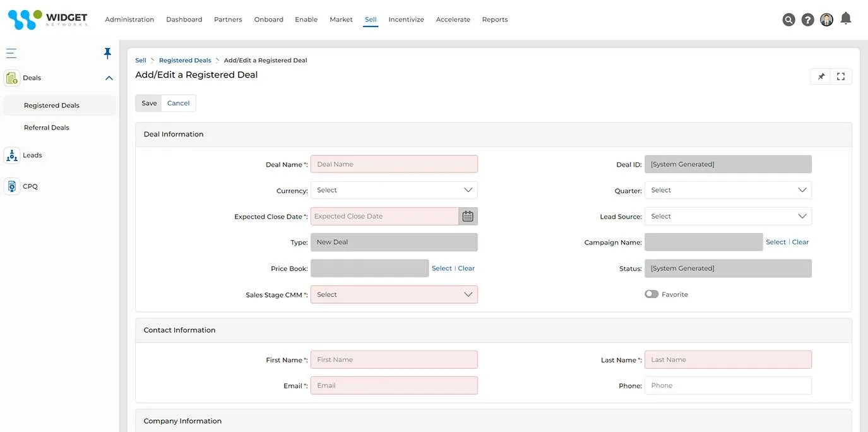Screen dimensions: 868x432
Task: Click the Phone input field
Action: (728, 385)
